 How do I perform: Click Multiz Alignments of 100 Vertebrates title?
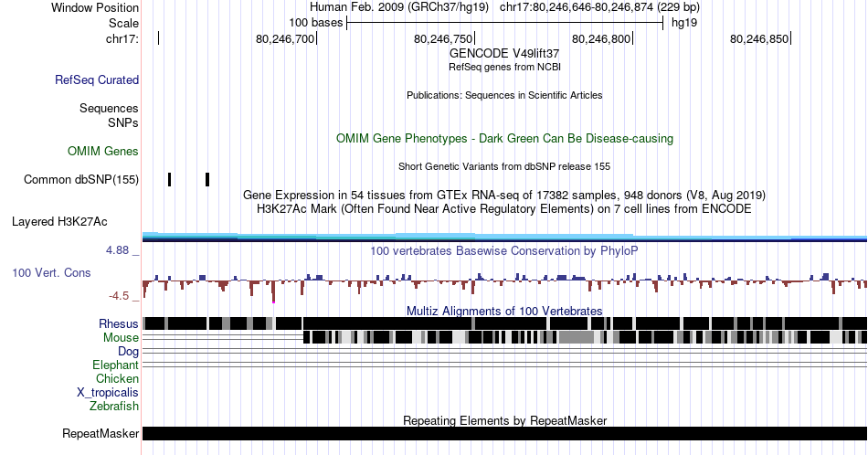(504, 311)
